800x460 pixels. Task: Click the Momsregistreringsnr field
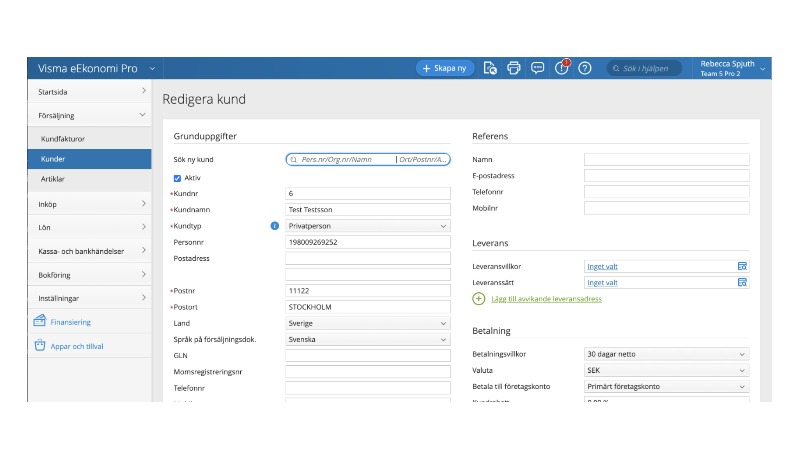coord(367,372)
